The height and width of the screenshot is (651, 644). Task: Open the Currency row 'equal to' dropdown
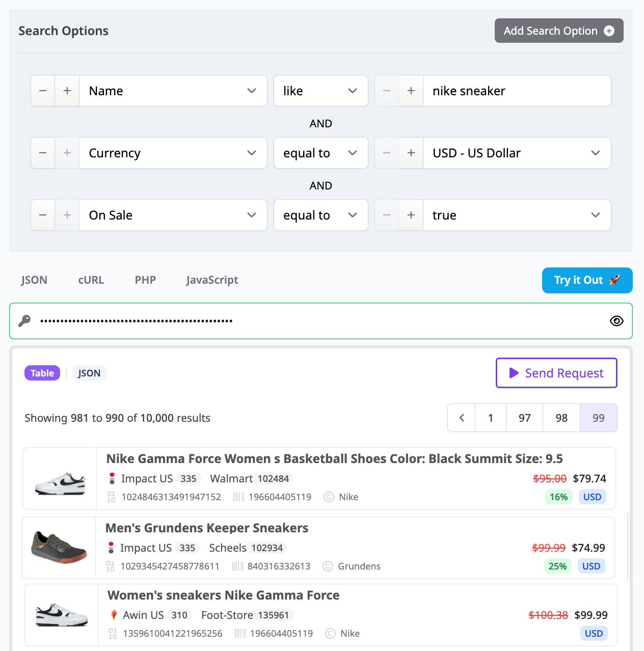[321, 153]
